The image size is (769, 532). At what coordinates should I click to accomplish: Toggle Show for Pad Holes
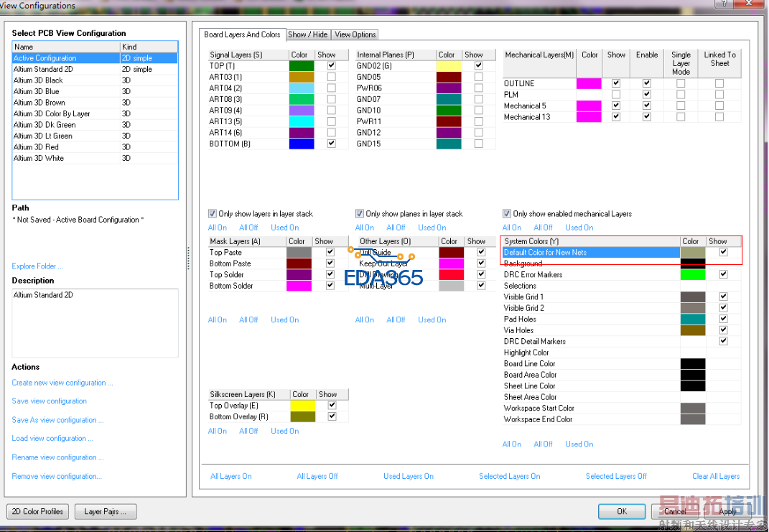[723, 319]
